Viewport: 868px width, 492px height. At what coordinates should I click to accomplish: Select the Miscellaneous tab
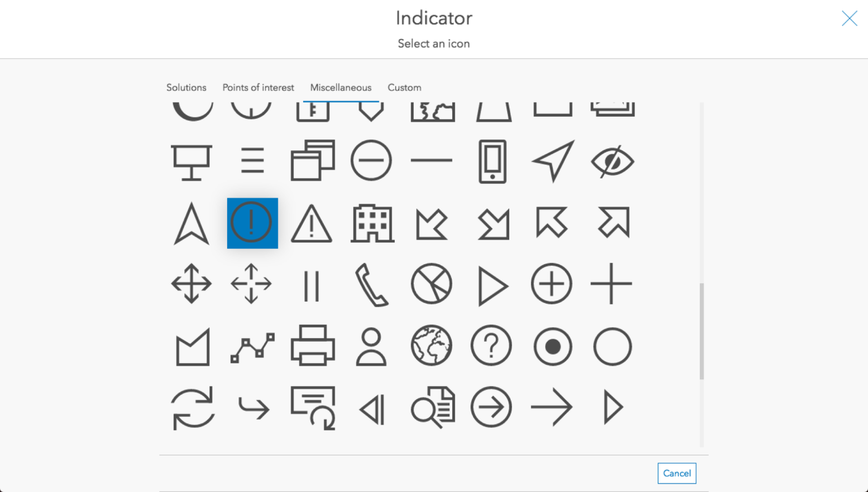pyautogui.click(x=341, y=87)
